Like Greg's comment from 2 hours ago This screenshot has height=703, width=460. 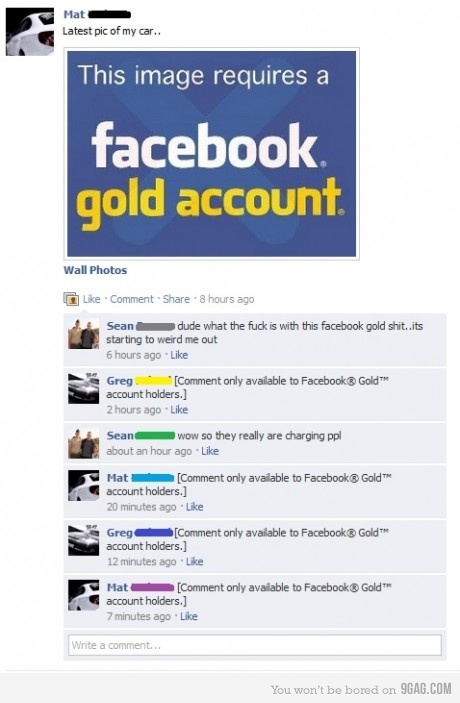coord(179,410)
